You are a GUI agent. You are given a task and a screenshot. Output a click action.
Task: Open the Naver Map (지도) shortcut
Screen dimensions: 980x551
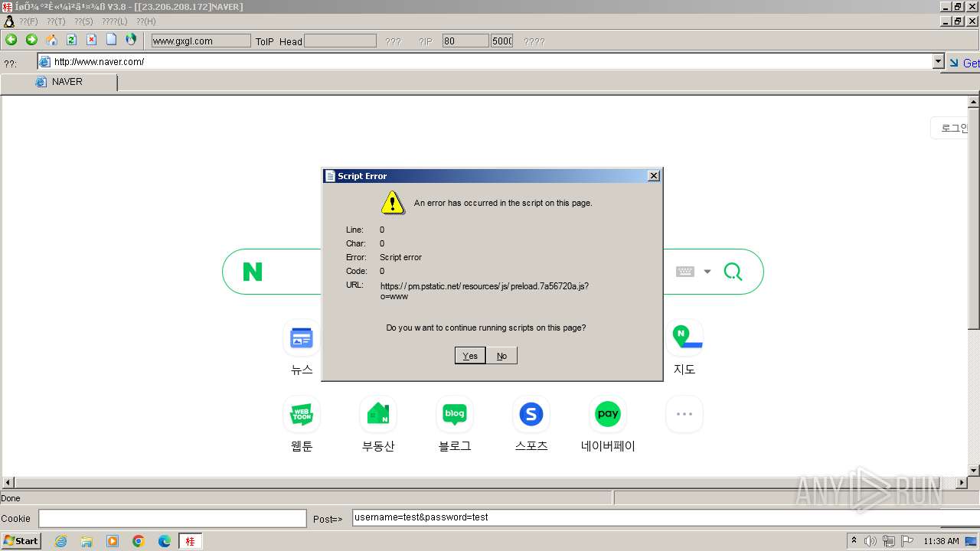click(684, 349)
